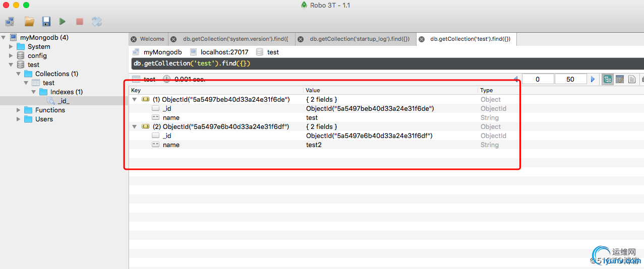
Task: Click the _id value ObjectId ending f6df
Action: click(x=369, y=136)
